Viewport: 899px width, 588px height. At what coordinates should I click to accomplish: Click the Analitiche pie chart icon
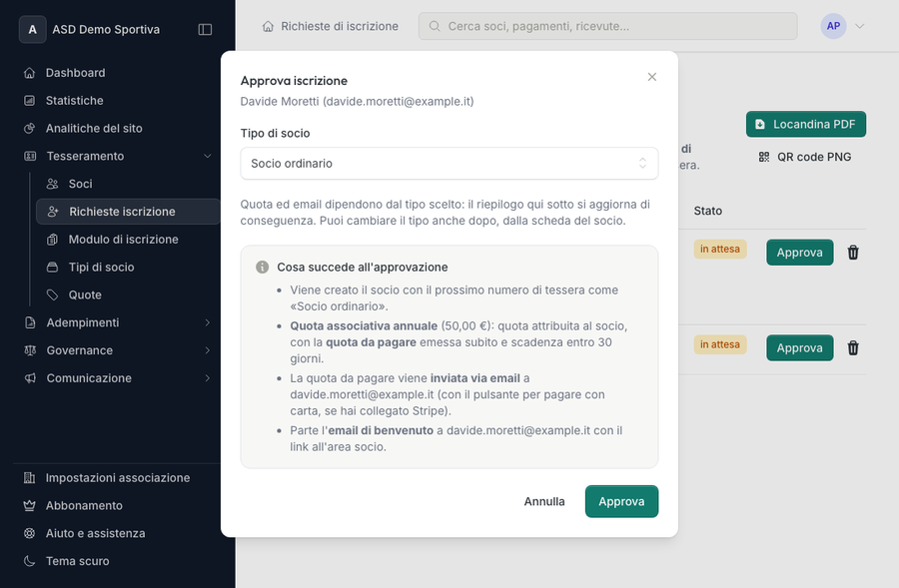(30, 129)
